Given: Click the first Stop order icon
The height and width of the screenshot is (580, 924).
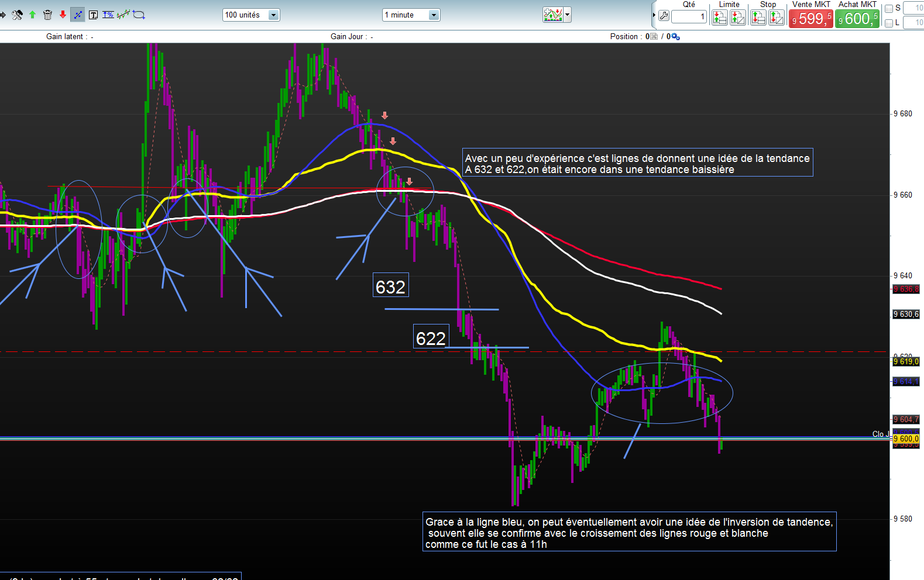Looking at the screenshot, I should [x=758, y=18].
